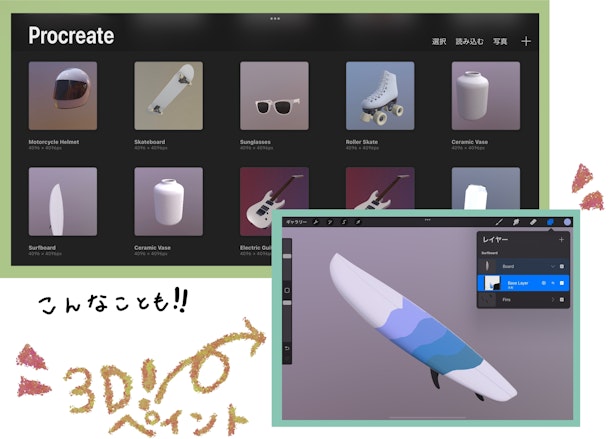Screen dimensions: 610x439
Task: Open the active color swatch circle
Action: pos(567,220)
